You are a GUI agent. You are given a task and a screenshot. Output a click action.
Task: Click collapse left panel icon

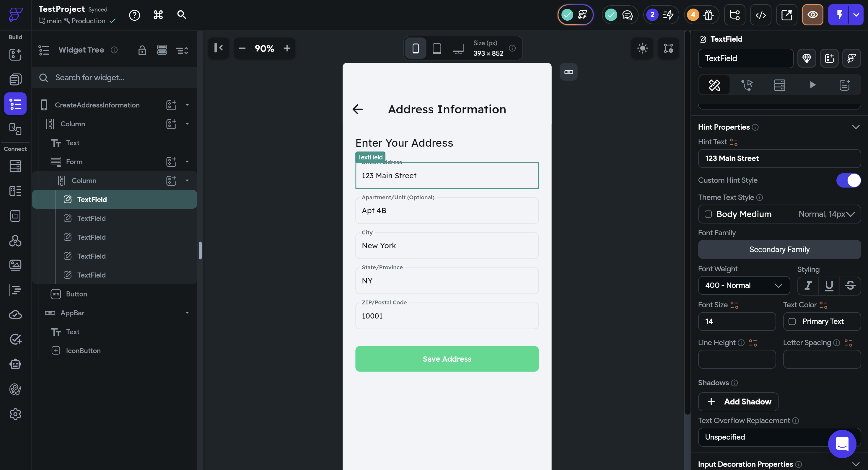[218, 48]
